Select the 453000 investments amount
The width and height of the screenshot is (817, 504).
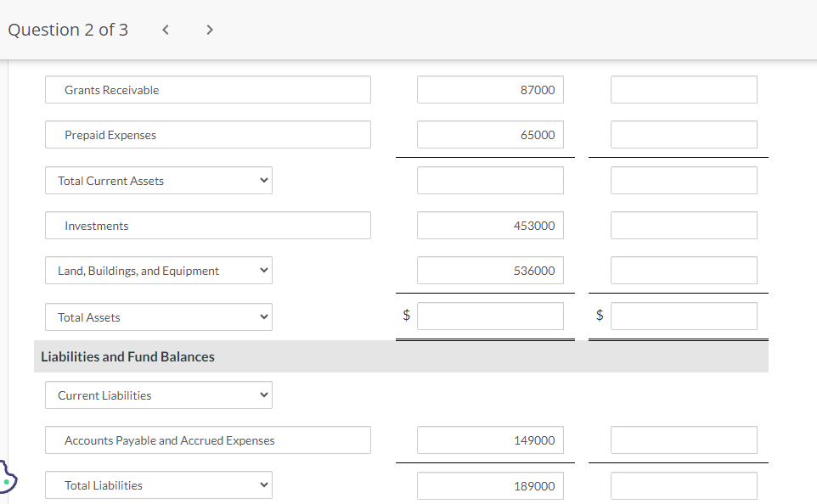tap(490, 225)
